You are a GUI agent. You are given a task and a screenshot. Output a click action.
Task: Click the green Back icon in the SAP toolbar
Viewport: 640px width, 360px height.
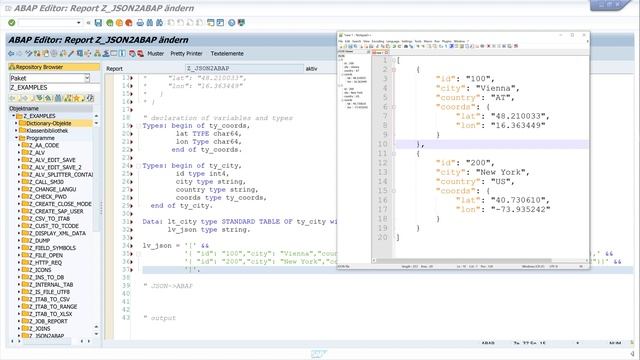pos(110,23)
